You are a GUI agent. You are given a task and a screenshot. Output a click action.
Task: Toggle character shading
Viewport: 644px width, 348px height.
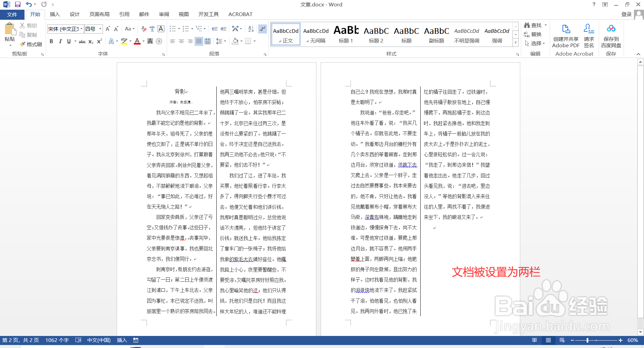tap(150, 41)
